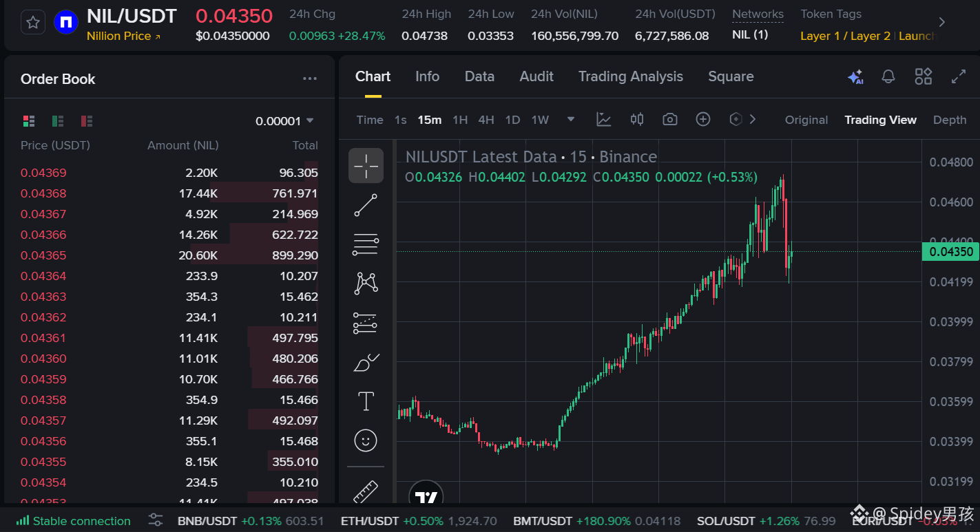The width and height of the screenshot is (980, 532).
Task: Click the Layer 1 / Layer 2 tag
Action: (x=845, y=36)
